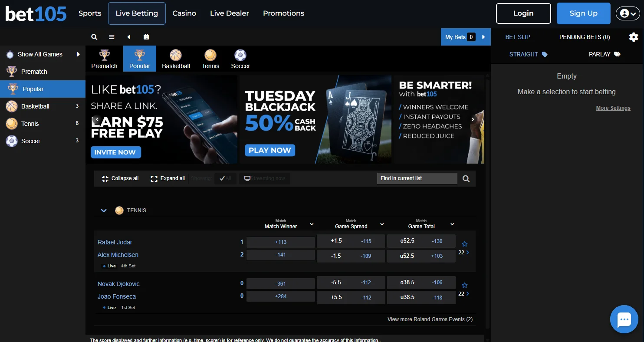This screenshot has width=644, height=342.
Task: Select the Popular trophy icon in top row
Action: coord(139,55)
